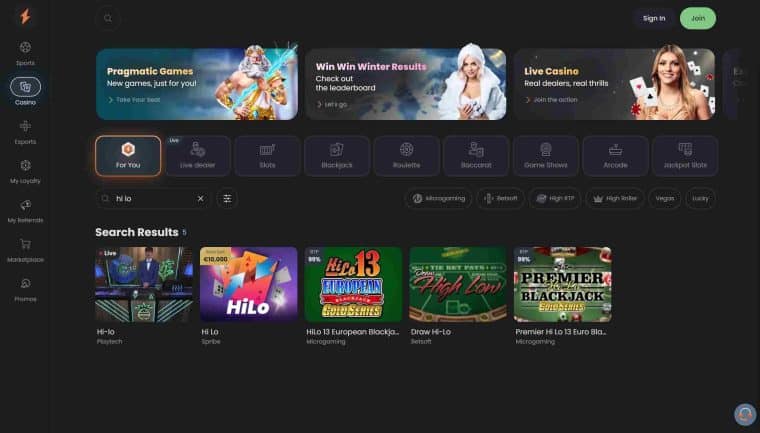This screenshot has height=433, width=760.
Task: Click the green Join button
Action: click(698, 18)
